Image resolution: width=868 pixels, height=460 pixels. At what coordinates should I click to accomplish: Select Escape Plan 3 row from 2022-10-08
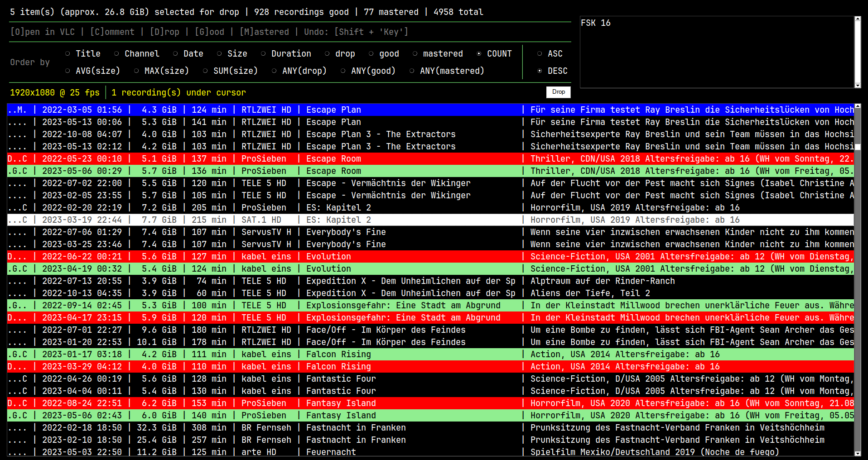click(x=430, y=134)
